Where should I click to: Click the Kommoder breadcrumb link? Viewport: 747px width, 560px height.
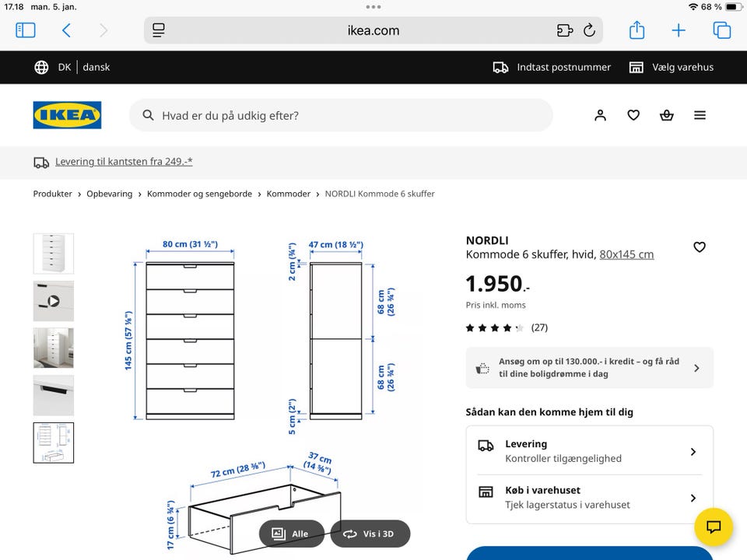pos(288,194)
